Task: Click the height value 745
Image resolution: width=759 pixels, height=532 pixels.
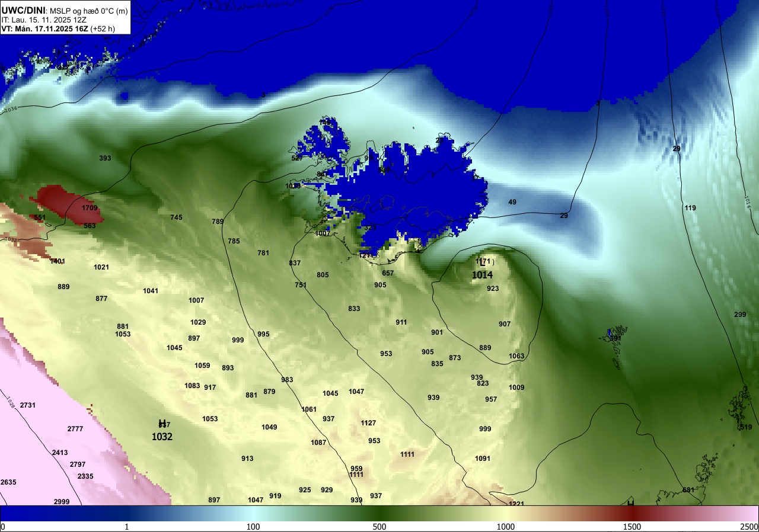Action: [176, 217]
